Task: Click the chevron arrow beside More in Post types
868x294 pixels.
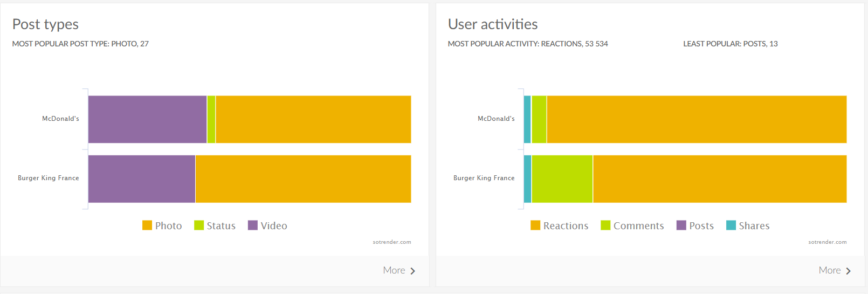Action: pos(413,271)
